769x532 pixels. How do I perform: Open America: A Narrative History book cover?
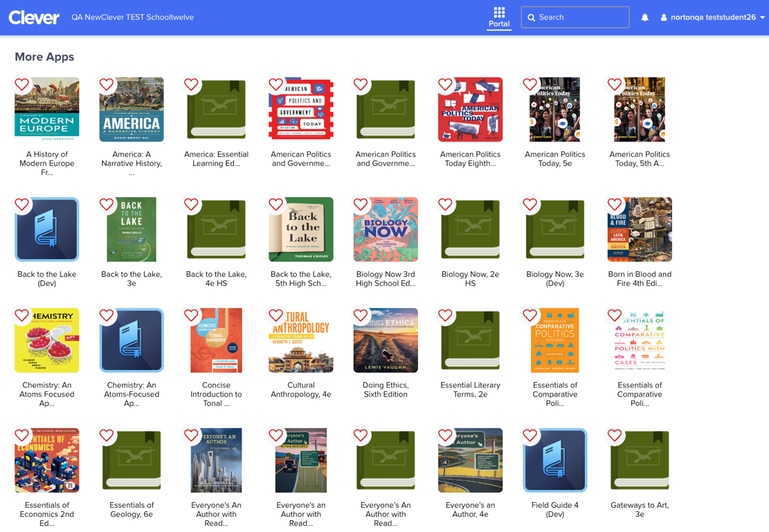pyautogui.click(x=132, y=109)
